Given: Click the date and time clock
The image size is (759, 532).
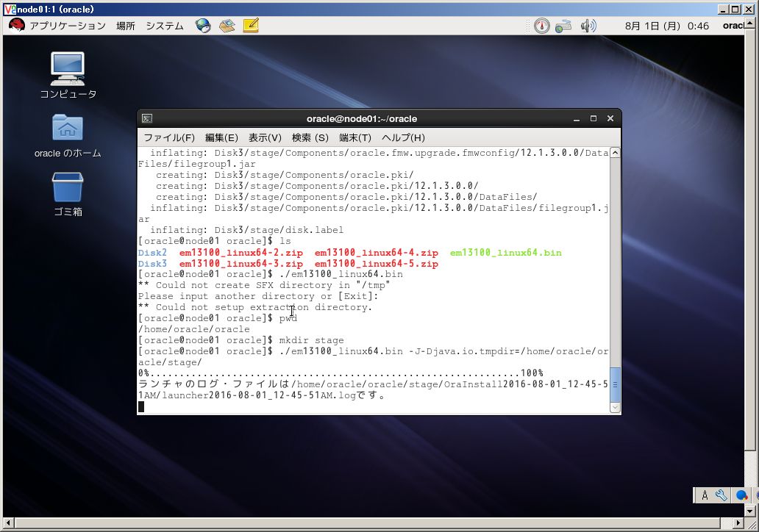Looking at the screenshot, I should 666,26.
